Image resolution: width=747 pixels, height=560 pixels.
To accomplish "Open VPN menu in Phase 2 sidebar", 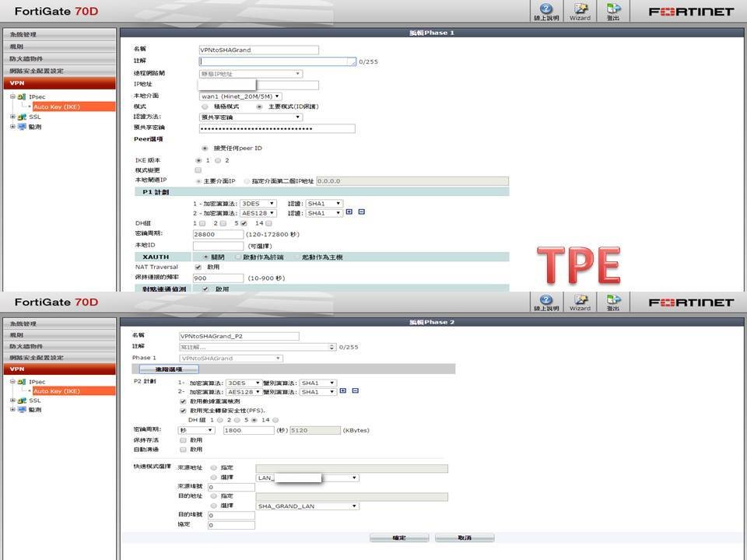I will pos(60,369).
